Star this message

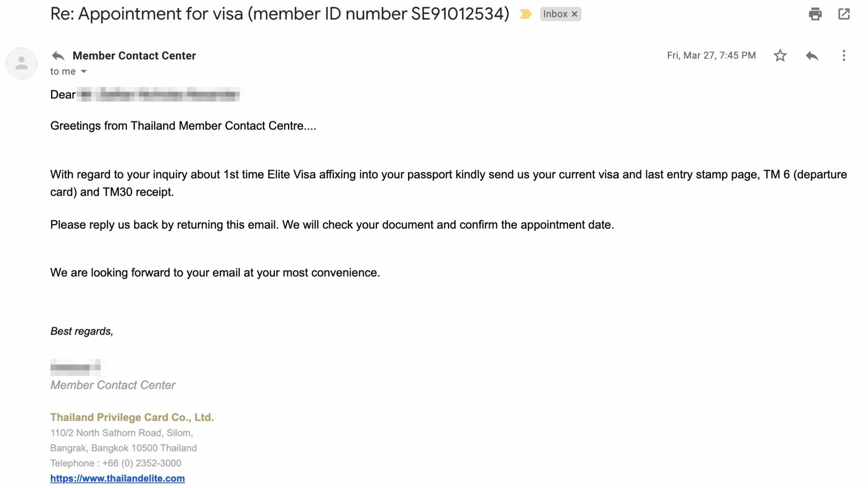(780, 55)
